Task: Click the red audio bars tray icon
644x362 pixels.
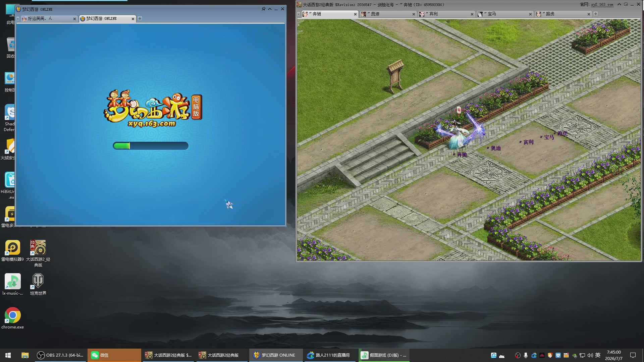Action: [x=542, y=355]
